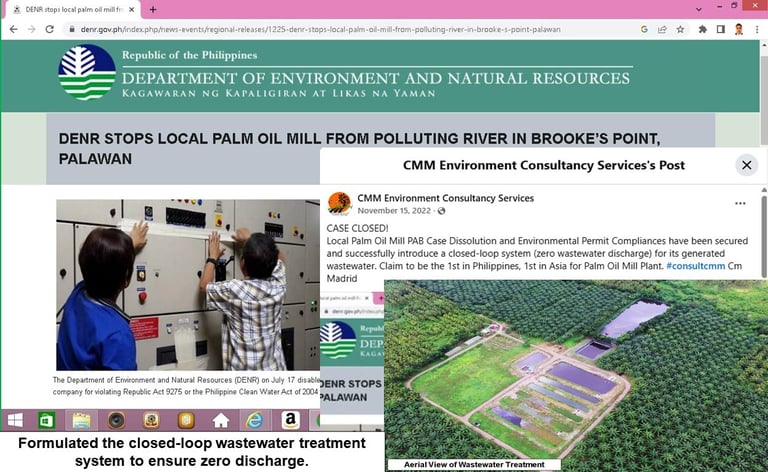The image size is (768, 472).
Task: Click the November 15, 2022 post date
Action: tap(394, 211)
